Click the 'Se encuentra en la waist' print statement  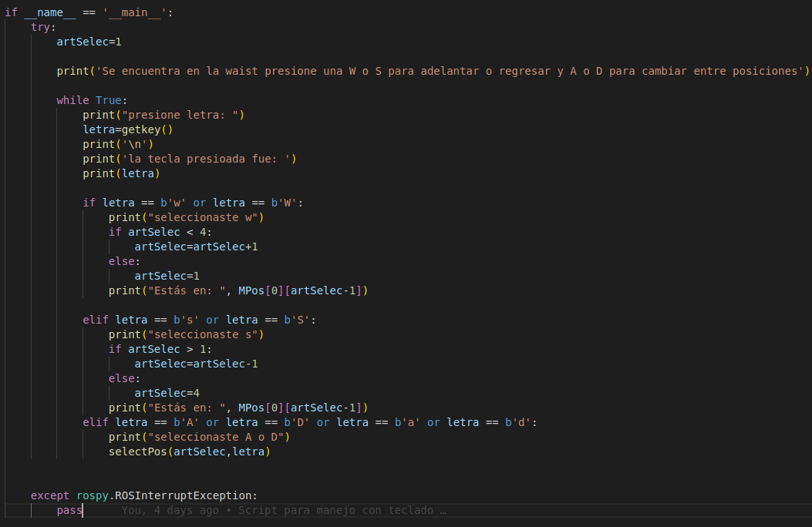click(433, 72)
